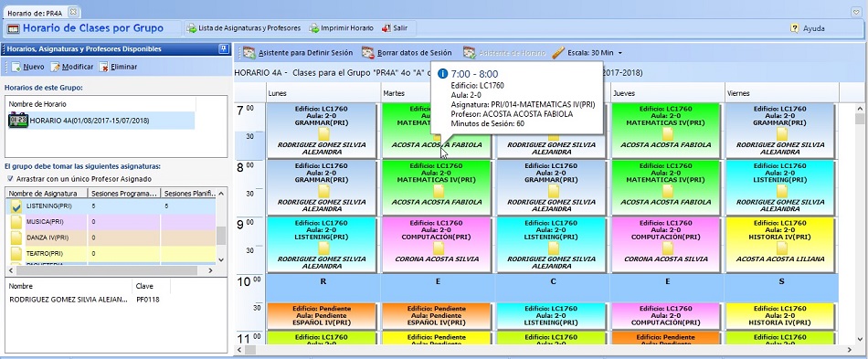Click Borrar datos de Sesión icon
This screenshot has height=359, width=868.
coord(368,53)
